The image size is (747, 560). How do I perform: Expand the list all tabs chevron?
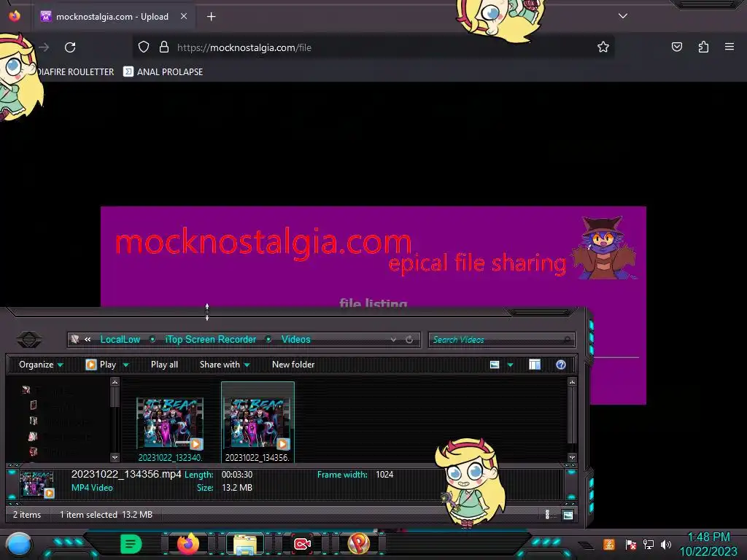(x=622, y=16)
